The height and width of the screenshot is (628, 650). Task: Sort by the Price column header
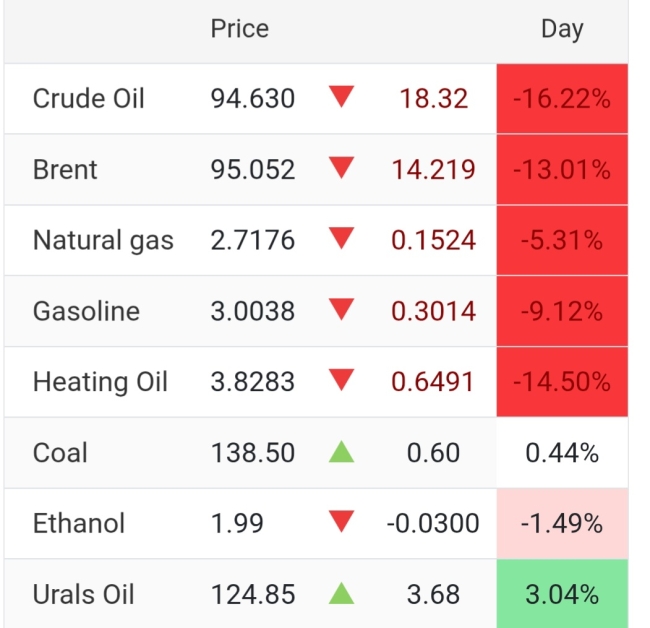(x=239, y=29)
